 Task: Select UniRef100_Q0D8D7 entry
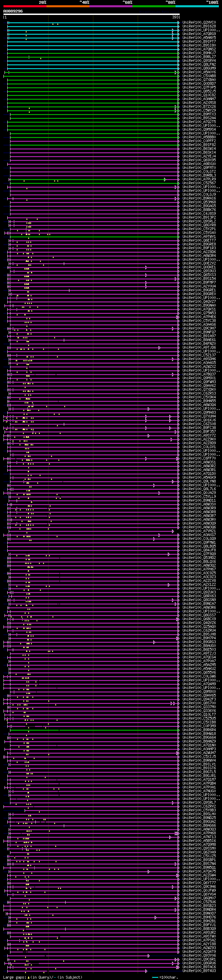click(199, 83)
